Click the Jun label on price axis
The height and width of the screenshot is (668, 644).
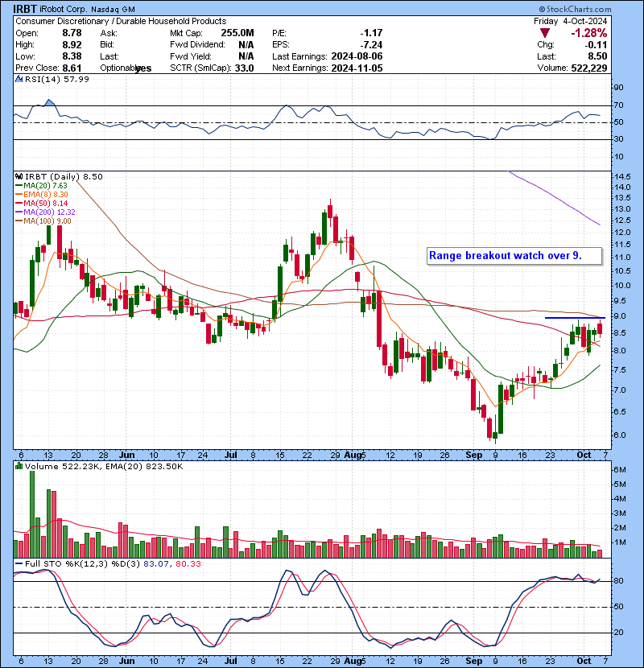(x=126, y=455)
